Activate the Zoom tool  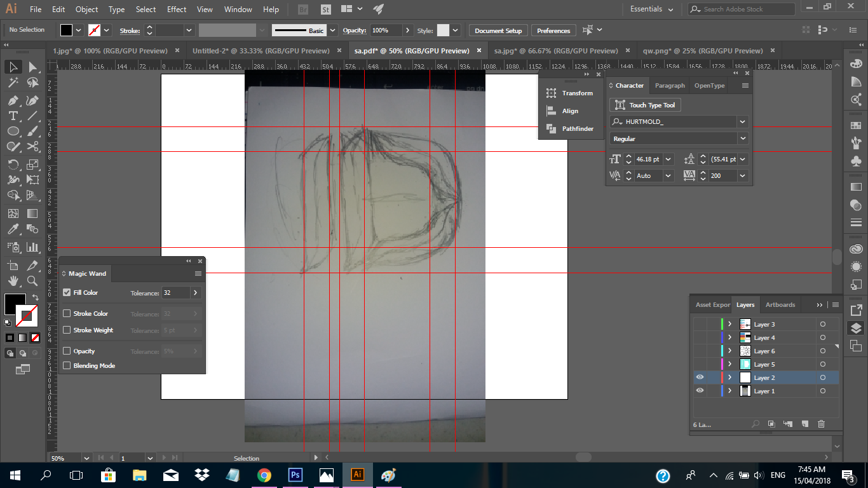click(32, 280)
